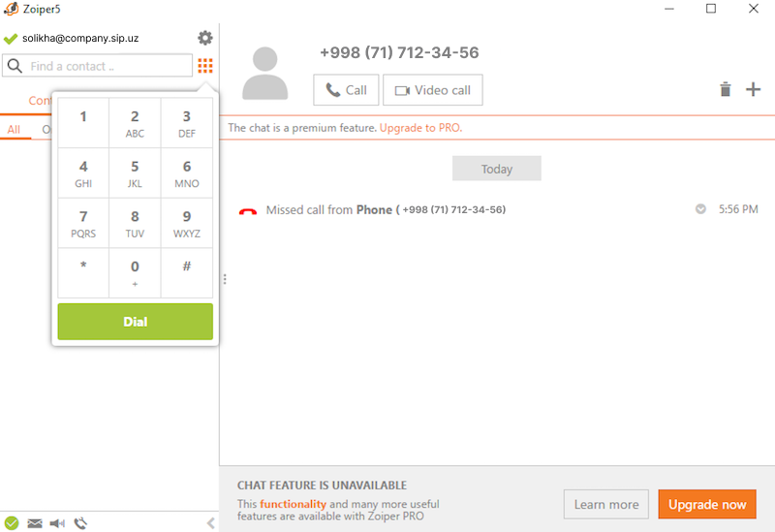Click the contact avatar picture
Image resolution: width=775 pixels, height=532 pixels.
pos(265,73)
